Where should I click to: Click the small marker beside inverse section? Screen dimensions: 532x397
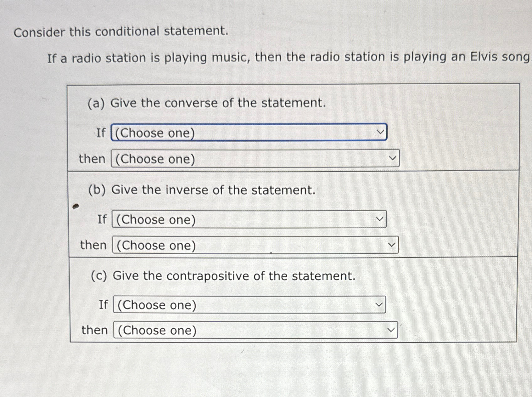(x=76, y=206)
